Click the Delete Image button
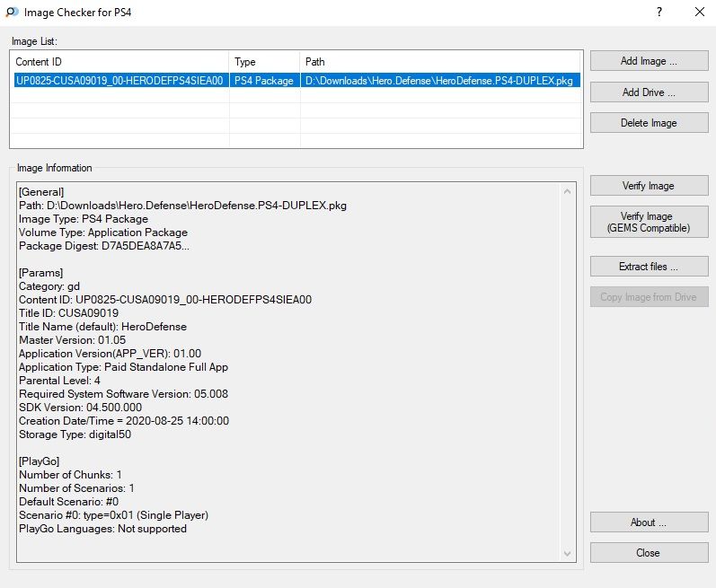This screenshot has width=716, height=588. tap(649, 123)
